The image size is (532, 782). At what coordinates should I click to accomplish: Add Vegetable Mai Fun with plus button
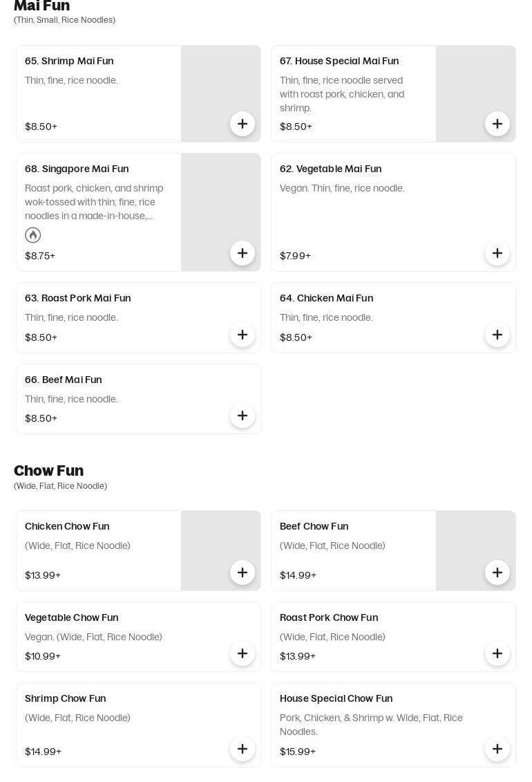click(x=497, y=253)
